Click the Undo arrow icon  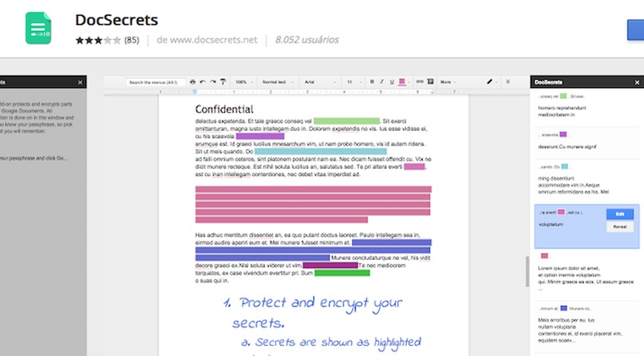(202, 82)
